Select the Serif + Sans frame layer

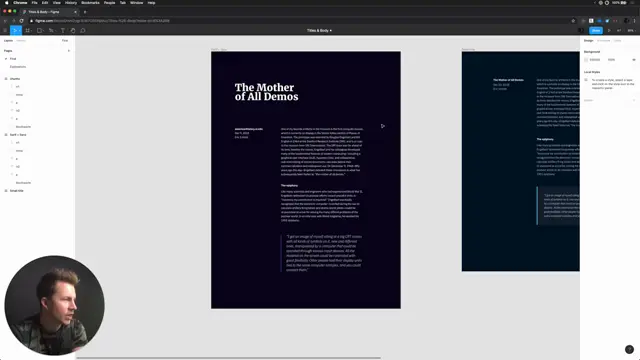[18, 135]
